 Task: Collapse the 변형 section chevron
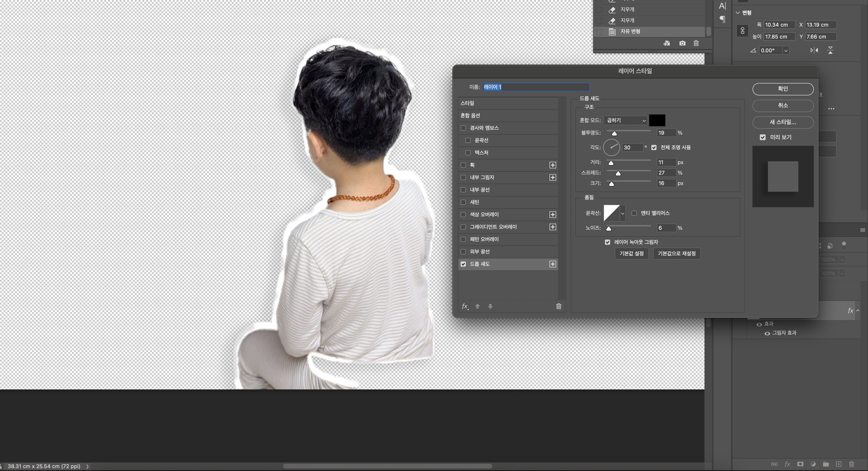[x=738, y=13]
